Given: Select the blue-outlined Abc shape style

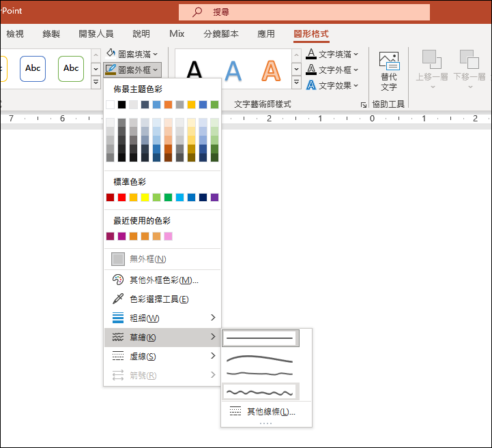Looking at the screenshot, I should click(33, 68).
